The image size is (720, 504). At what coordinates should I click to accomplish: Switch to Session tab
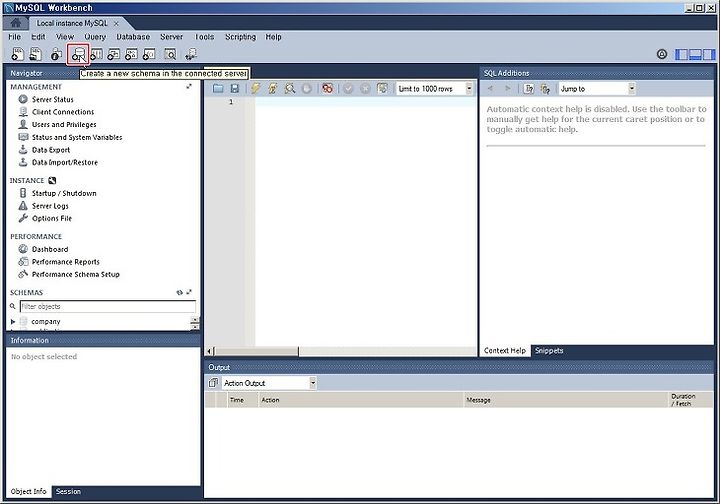tap(68, 491)
